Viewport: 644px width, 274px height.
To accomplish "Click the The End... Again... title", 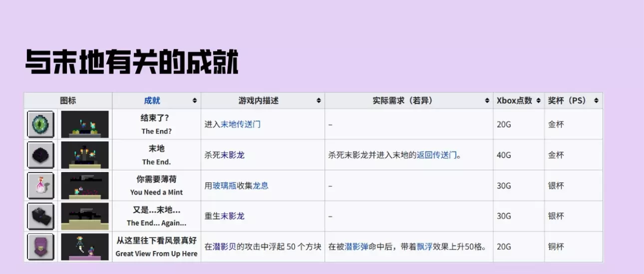I will 156,223.
